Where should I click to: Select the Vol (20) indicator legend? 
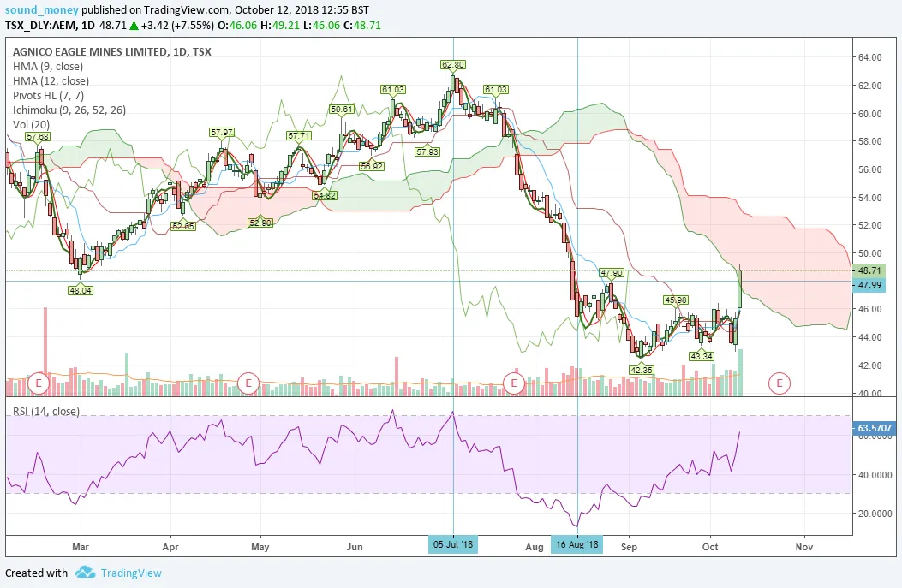click(x=31, y=124)
